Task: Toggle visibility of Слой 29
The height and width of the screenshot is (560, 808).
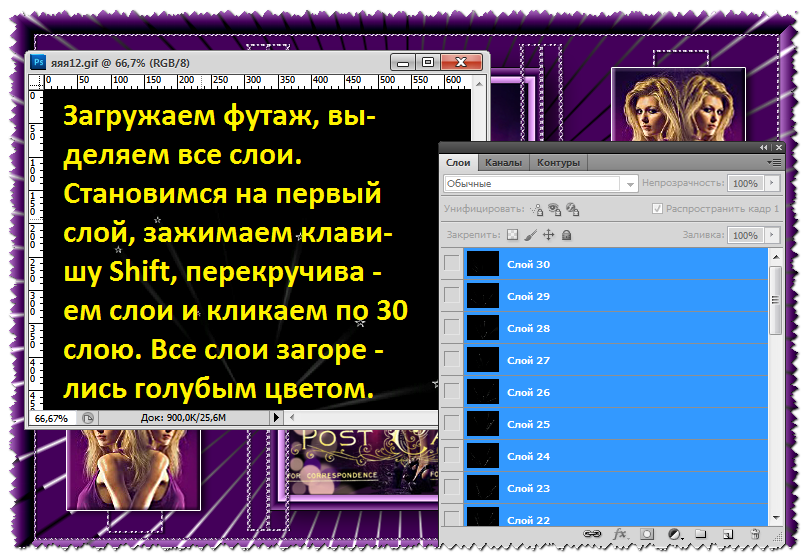Action: point(452,295)
